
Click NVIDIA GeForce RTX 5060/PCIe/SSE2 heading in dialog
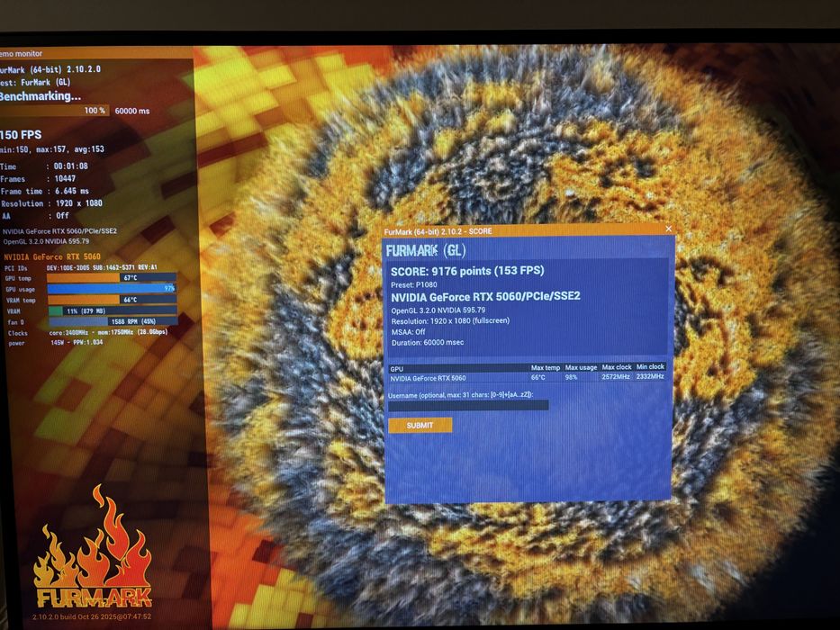point(485,297)
